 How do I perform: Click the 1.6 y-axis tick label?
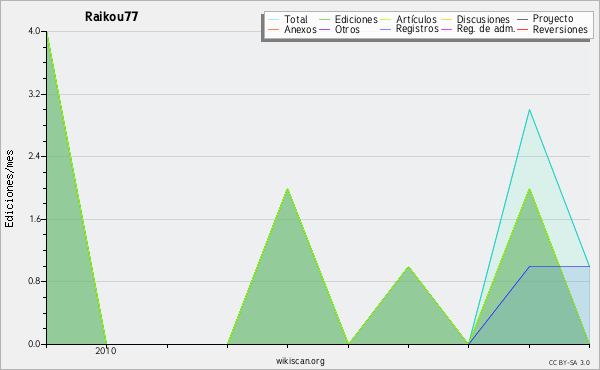click(x=34, y=219)
